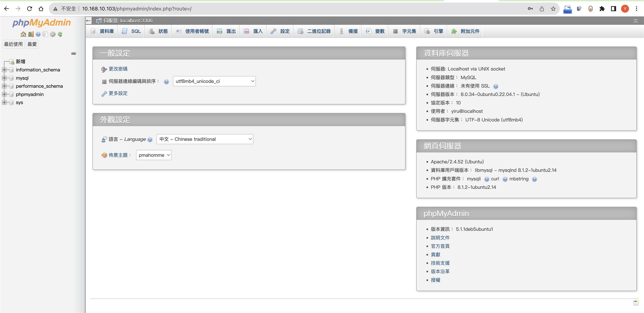Click the help icon after curl
Image resolution: width=644 pixels, height=313 pixels.
505,179
